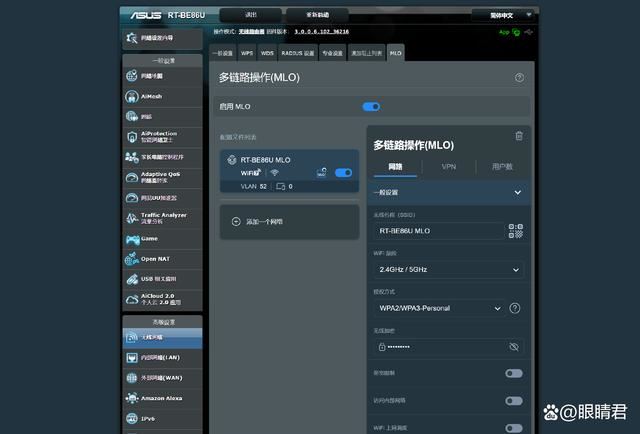Click the help question mark icon

point(519,77)
